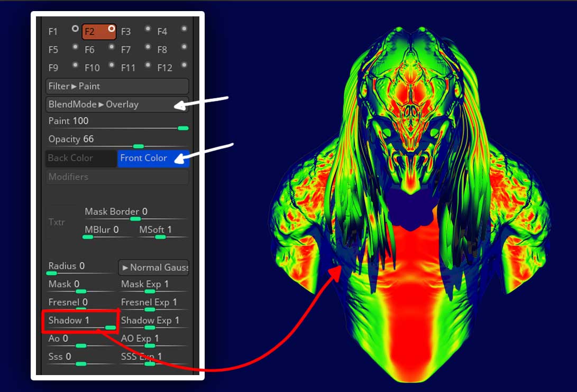Adjust the Mask Border slider
Viewport: 577px width, 392px height.
pos(135,214)
